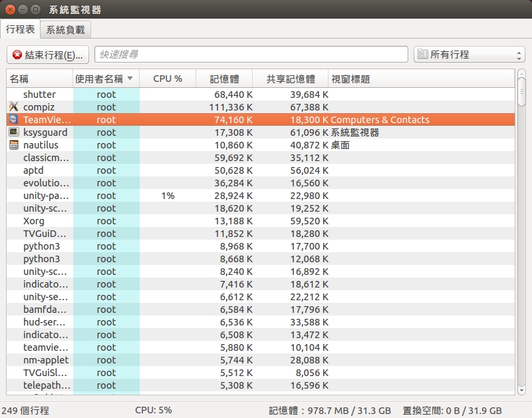532x418 pixels.
Task: Sort processes by the CPU % column
Action: click(168, 79)
